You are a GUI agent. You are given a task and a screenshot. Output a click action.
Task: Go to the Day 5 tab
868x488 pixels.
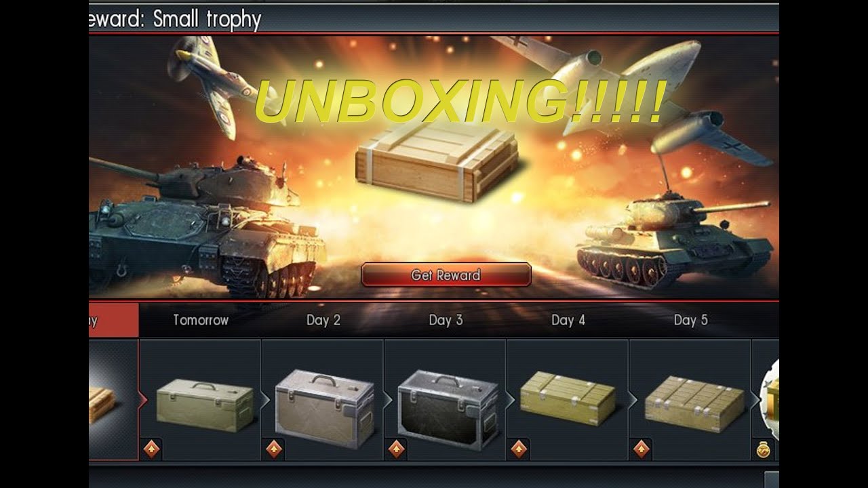click(x=690, y=320)
